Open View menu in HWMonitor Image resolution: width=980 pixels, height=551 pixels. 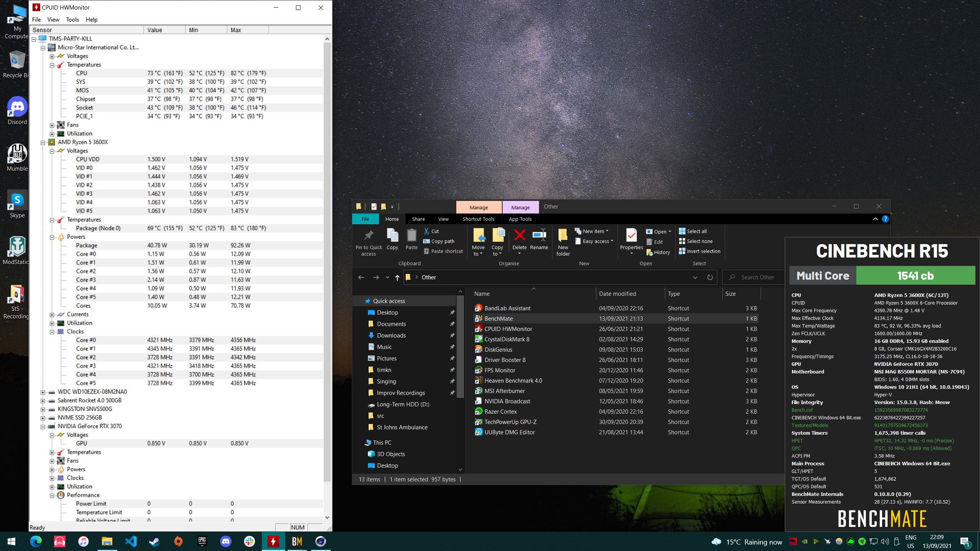pos(53,20)
